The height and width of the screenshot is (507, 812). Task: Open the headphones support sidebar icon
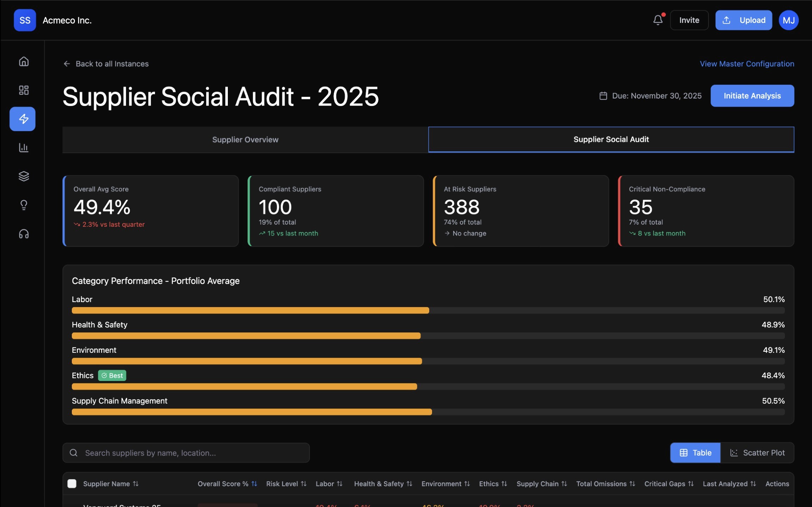pos(24,234)
